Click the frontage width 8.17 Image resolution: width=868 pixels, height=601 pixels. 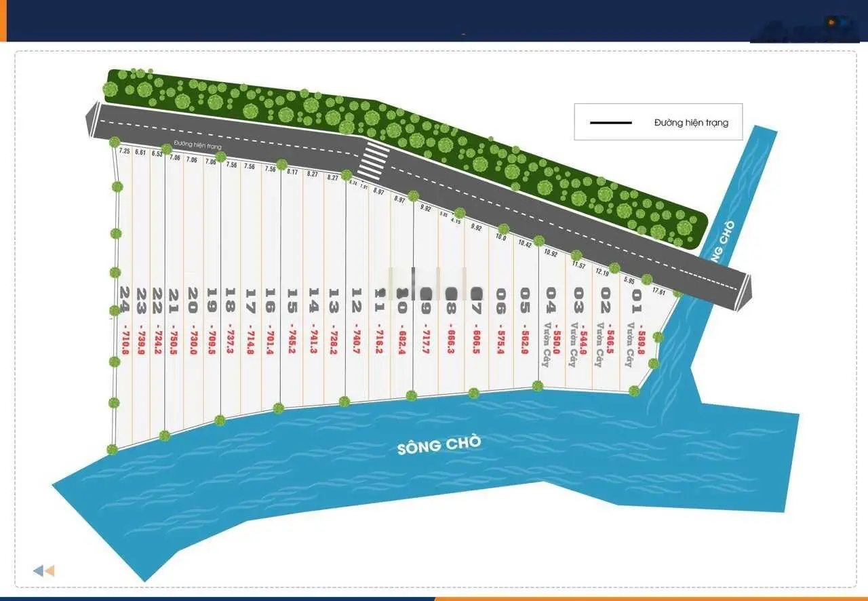coord(294,172)
